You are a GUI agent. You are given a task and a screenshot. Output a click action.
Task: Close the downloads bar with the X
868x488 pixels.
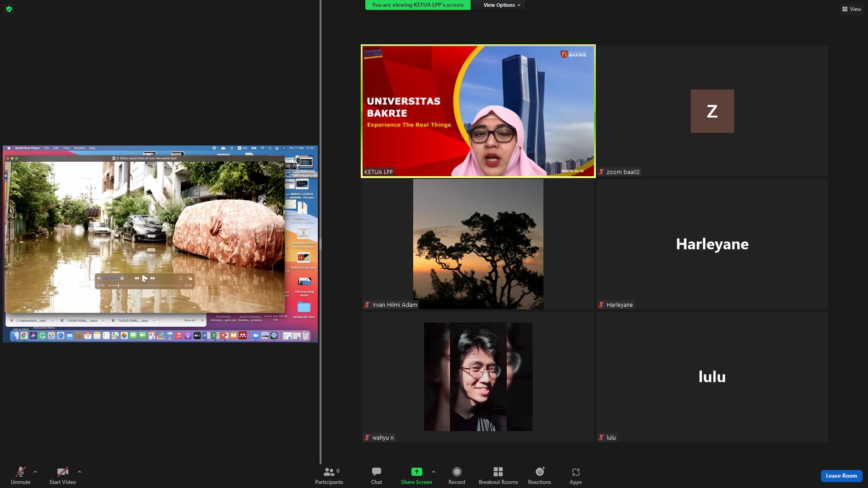(202, 321)
